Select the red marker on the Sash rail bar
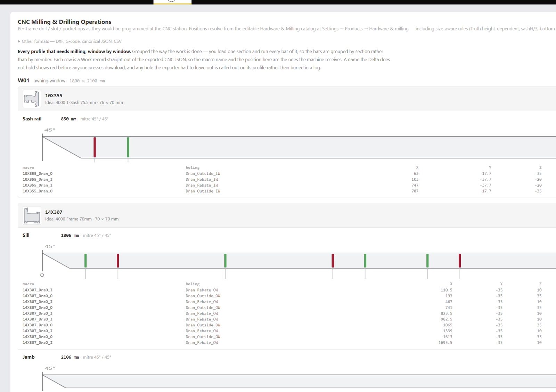556x392 pixels. point(95,147)
